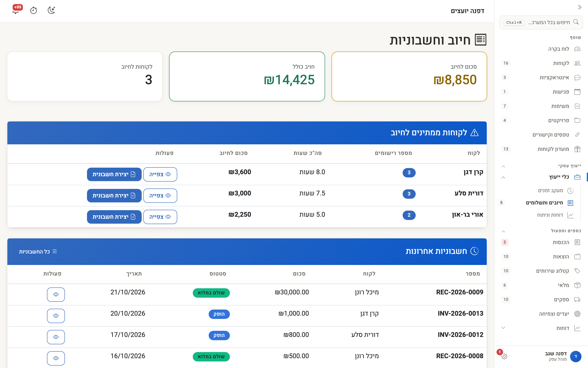This screenshot has height=368, width=588.
Task: Open settings gear with red badge
Action: click(504, 356)
